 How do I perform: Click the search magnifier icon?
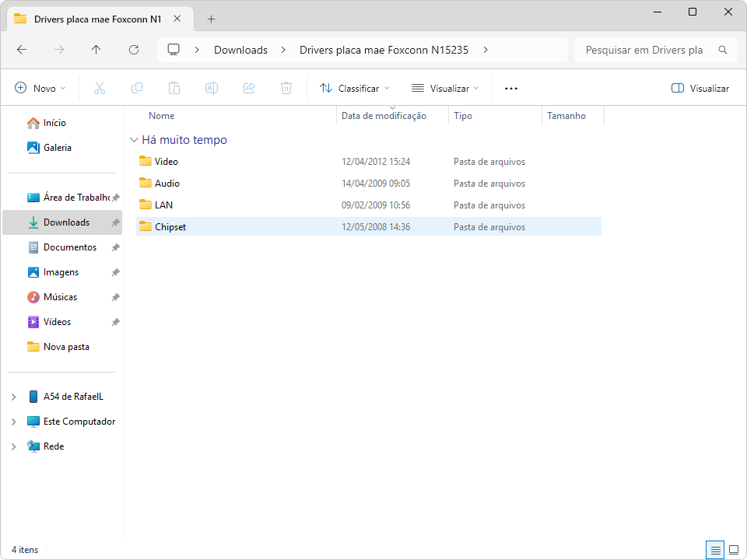point(723,50)
